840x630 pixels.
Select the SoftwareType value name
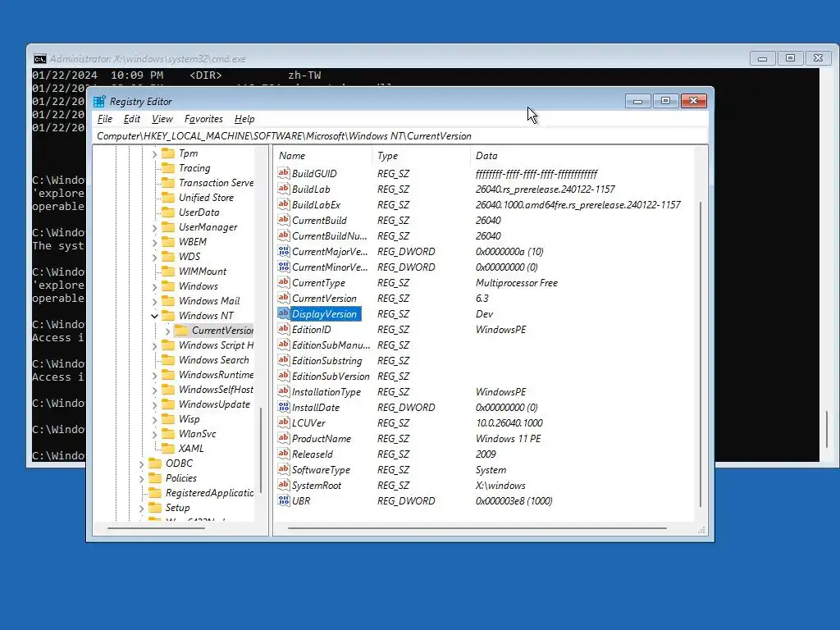click(x=321, y=469)
